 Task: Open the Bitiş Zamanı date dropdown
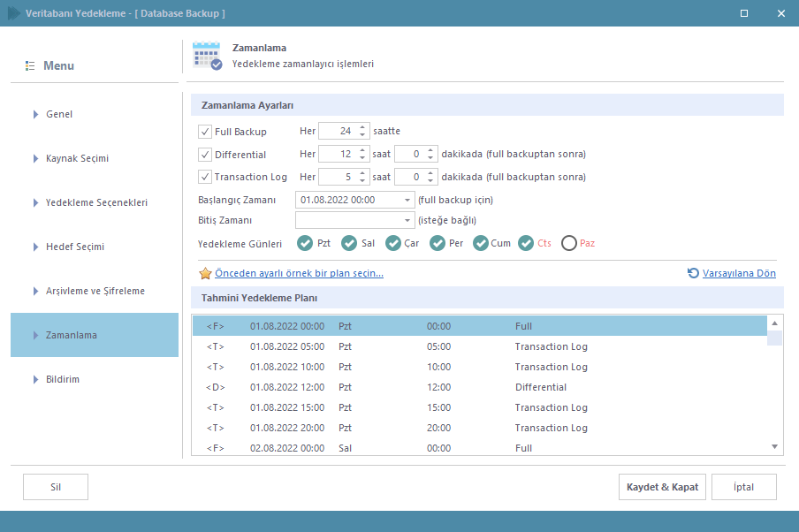(407, 220)
